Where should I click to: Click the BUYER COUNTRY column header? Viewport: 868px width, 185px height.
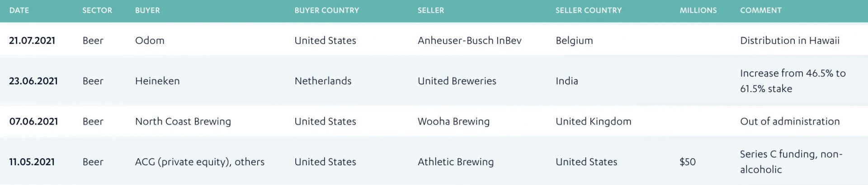(327, 10)
